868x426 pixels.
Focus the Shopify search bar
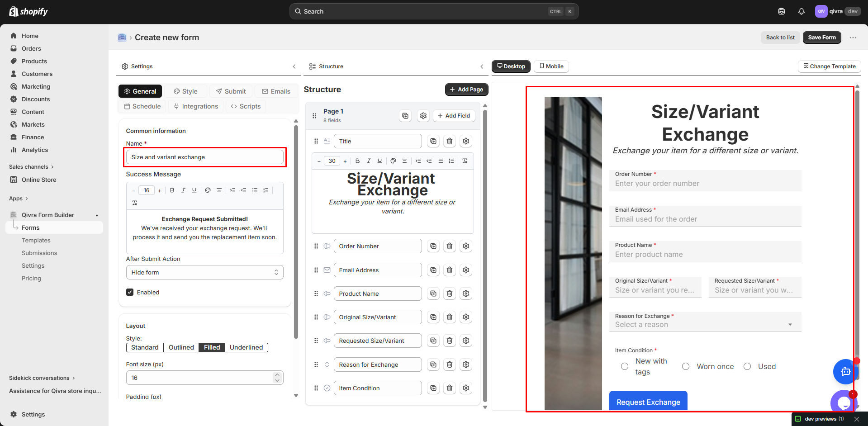pyautogui.click(x=434, y=11)
